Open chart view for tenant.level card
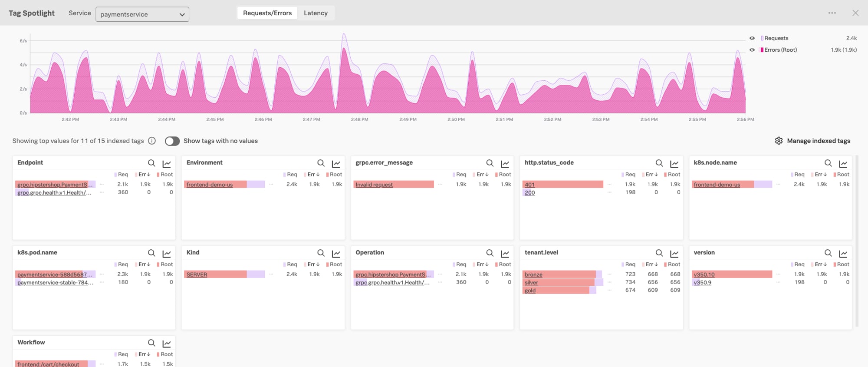Viewport: 868px width, 367px height. click(x=674, y=253)
